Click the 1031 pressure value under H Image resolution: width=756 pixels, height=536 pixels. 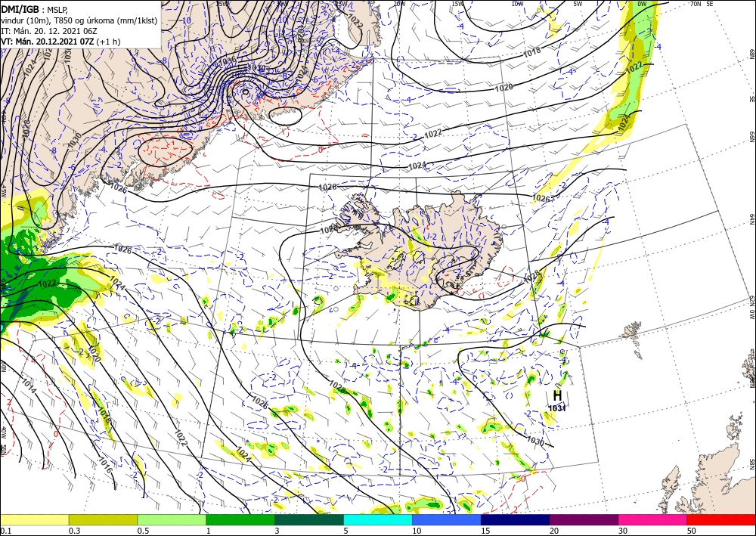pos(557,408)
